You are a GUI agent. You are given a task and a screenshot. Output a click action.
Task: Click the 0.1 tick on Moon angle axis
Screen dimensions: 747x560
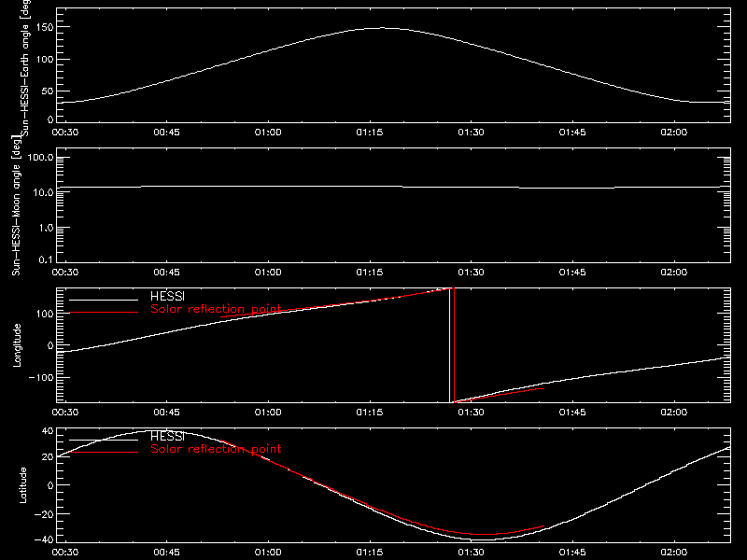click(x=46, y=259)
